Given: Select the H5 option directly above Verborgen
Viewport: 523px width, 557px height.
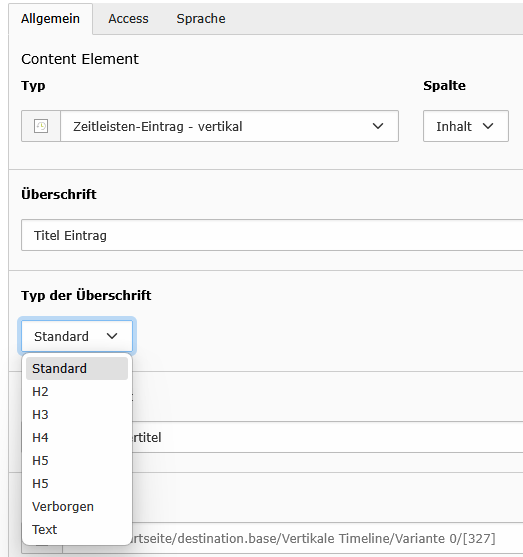Looking at the screenshot, I should [77, 483].
